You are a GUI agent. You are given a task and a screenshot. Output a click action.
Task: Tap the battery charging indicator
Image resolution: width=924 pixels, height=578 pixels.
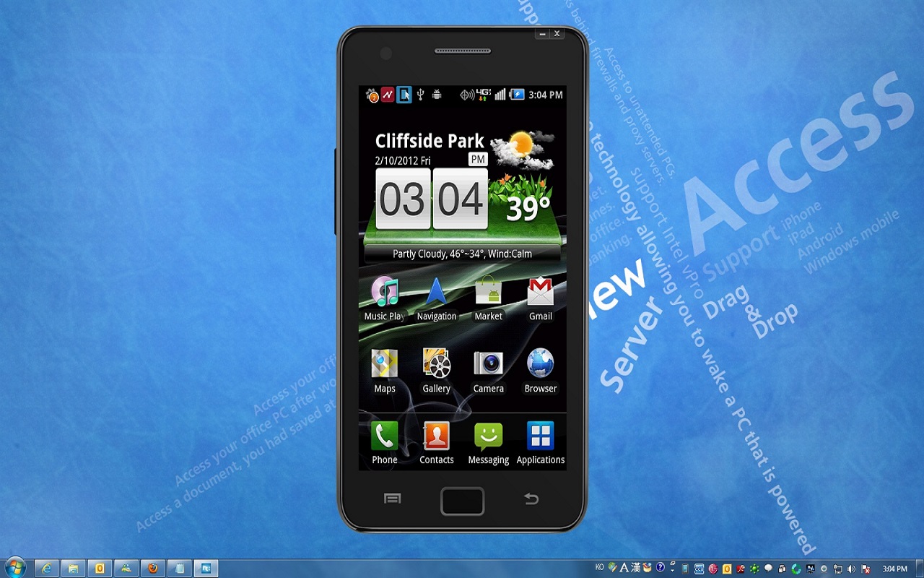pyautogui.click(x=517, y=95)
